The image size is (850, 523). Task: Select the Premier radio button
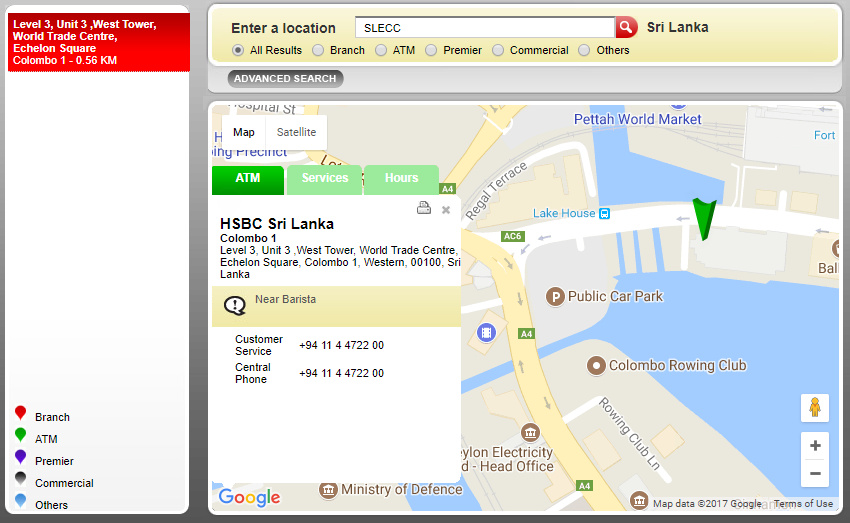(431, 50)
